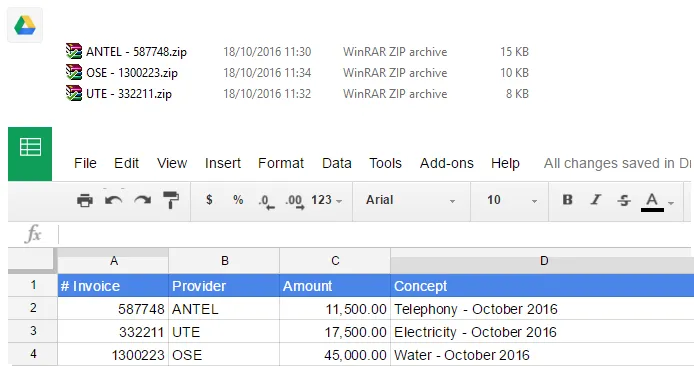Select cell with invoice 1300223
The width and height of the screenshot is (694, 366).
click(113, 354)
